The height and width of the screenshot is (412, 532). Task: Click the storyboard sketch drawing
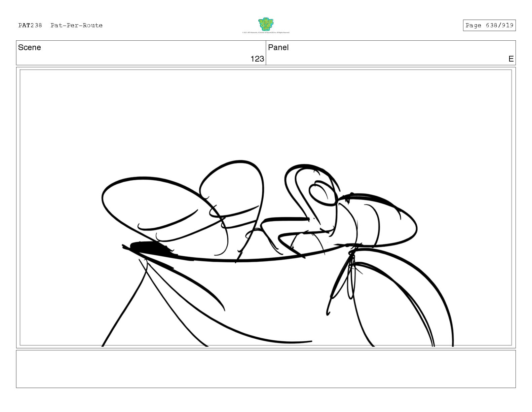pyautogui.click(x=266, y=208)
